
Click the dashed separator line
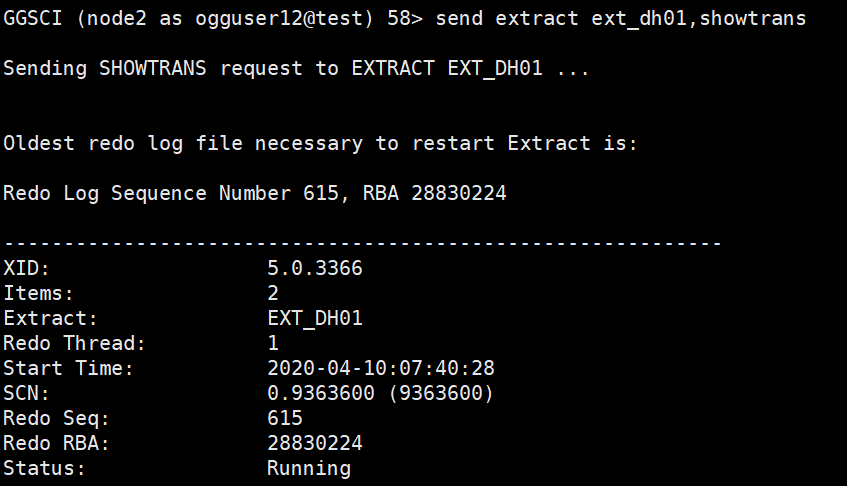[x=362, y=244]
